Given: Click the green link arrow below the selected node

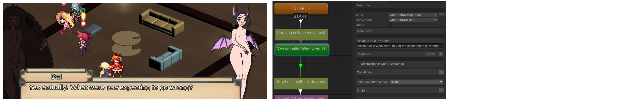Looking at the screenshot, I should pos(301,66).
